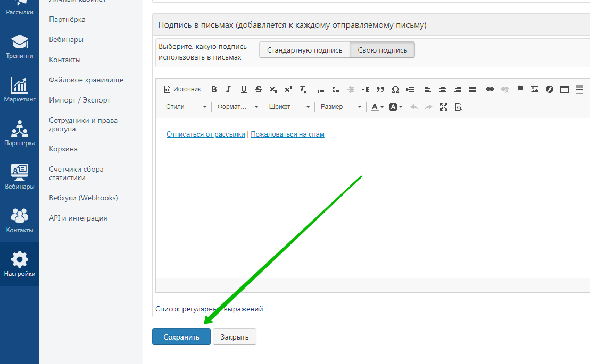Open the text color picker
590x364 pixels.
click(377, 107)
